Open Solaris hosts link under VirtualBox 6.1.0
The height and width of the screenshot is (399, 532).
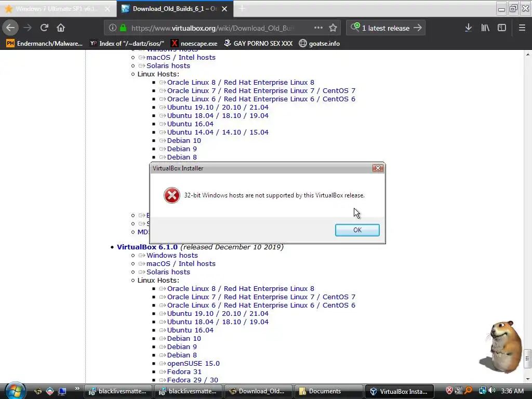168,272
